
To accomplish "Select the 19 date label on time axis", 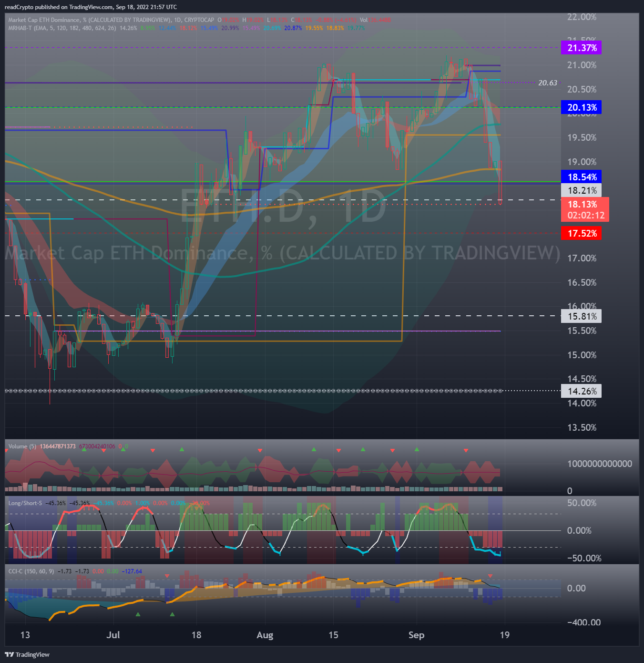I will (x=504, y=635).
